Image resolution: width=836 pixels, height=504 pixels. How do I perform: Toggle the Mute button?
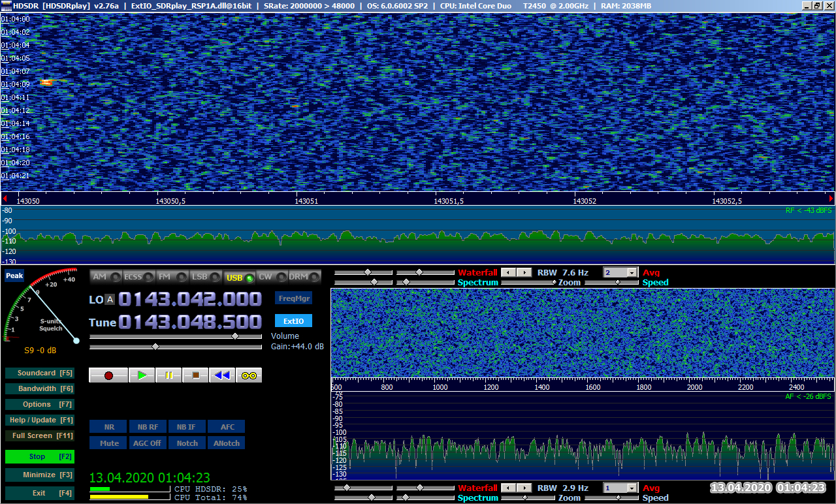tap(109, 443)
